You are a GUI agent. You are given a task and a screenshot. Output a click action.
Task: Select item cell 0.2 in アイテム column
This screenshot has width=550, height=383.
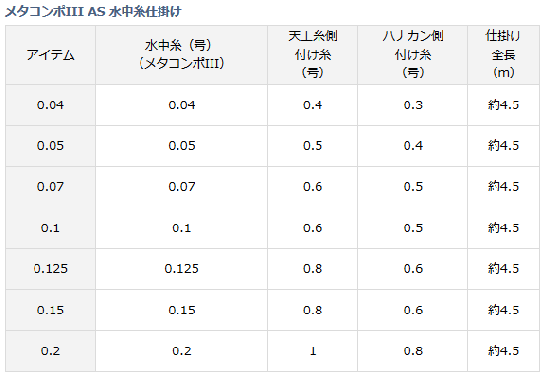tap(50, 351)
